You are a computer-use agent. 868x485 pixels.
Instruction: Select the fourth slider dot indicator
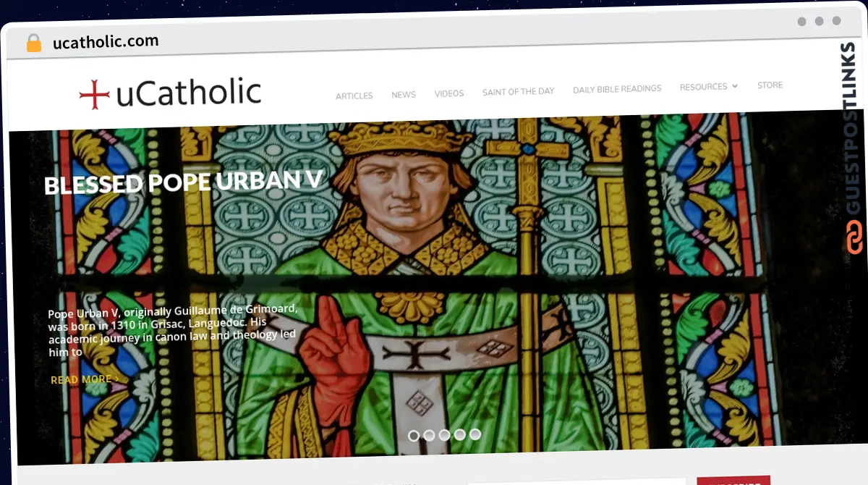pyautogui.click(x=459, y=435)
